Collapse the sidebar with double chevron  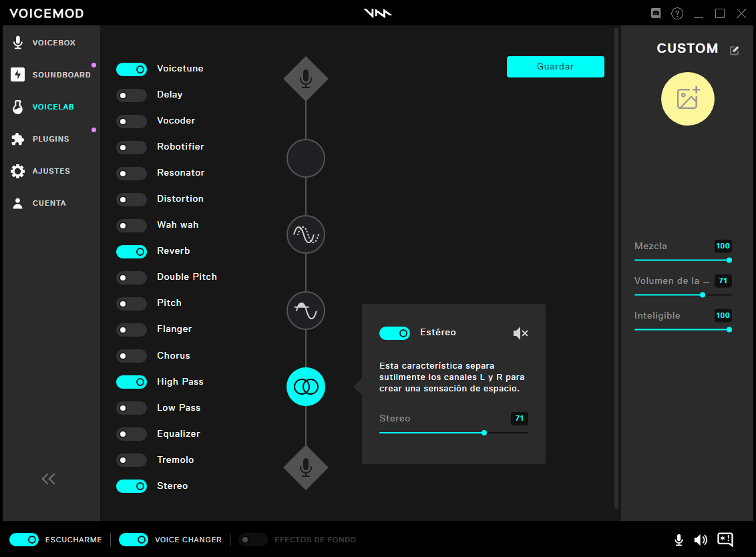point(48,479)
